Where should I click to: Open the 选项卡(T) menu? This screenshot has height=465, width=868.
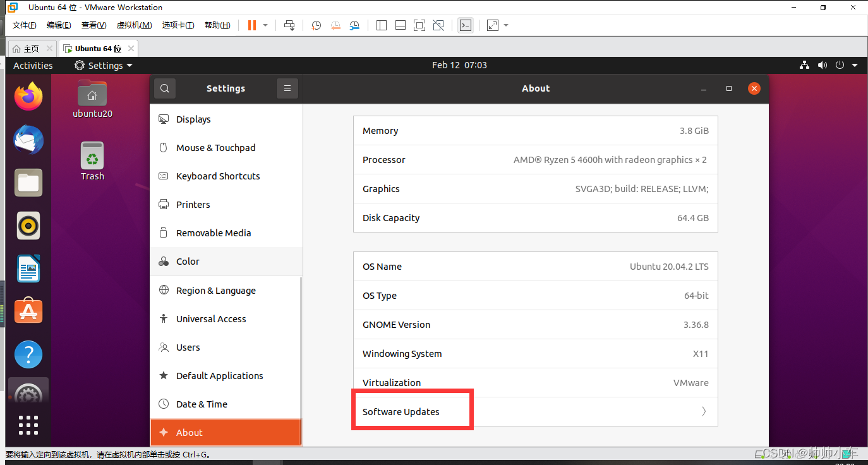click(x=178, y=25)
